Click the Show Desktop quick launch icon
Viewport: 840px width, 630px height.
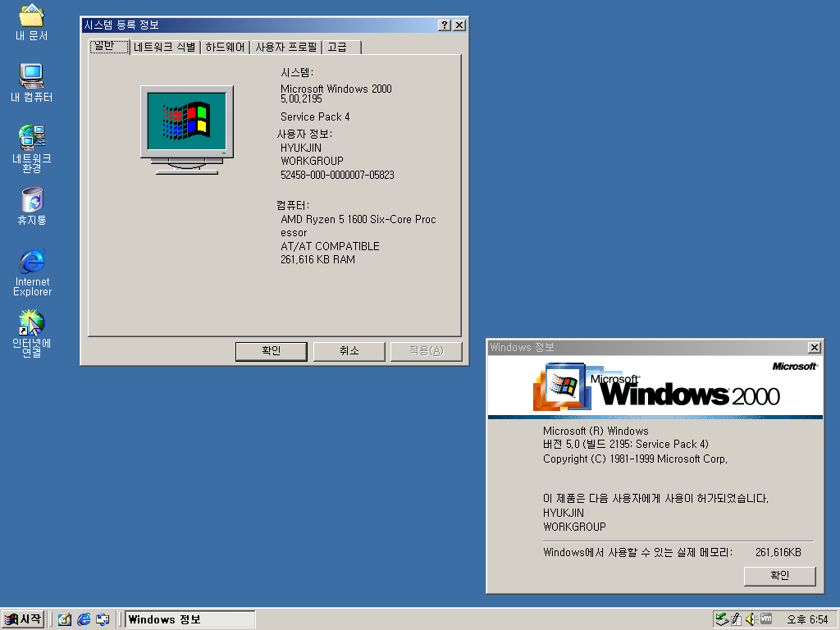pos(64,619)
